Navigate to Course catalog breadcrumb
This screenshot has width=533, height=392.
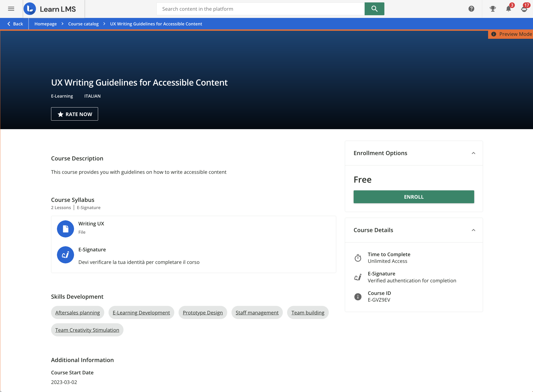(83, 24)
